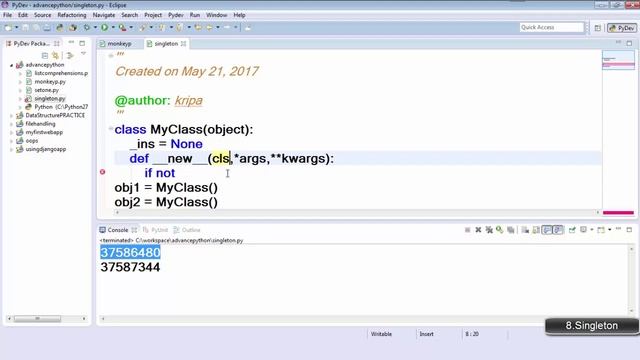The width and height of the screenshot is (640, 360).
Task: Click the Display Selected Console icon
Action: coord(583,230)
